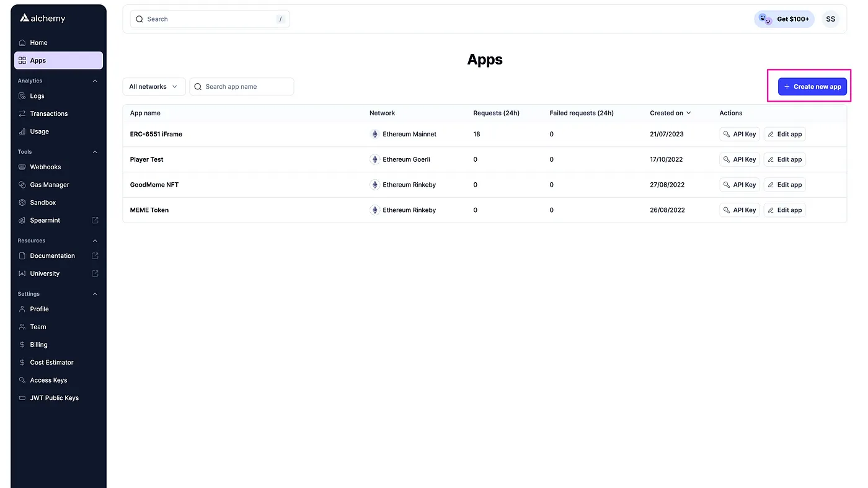Click the Spearmint icon in the sidebar
Viewport: 868px width, 488px height.
(22, 221)
